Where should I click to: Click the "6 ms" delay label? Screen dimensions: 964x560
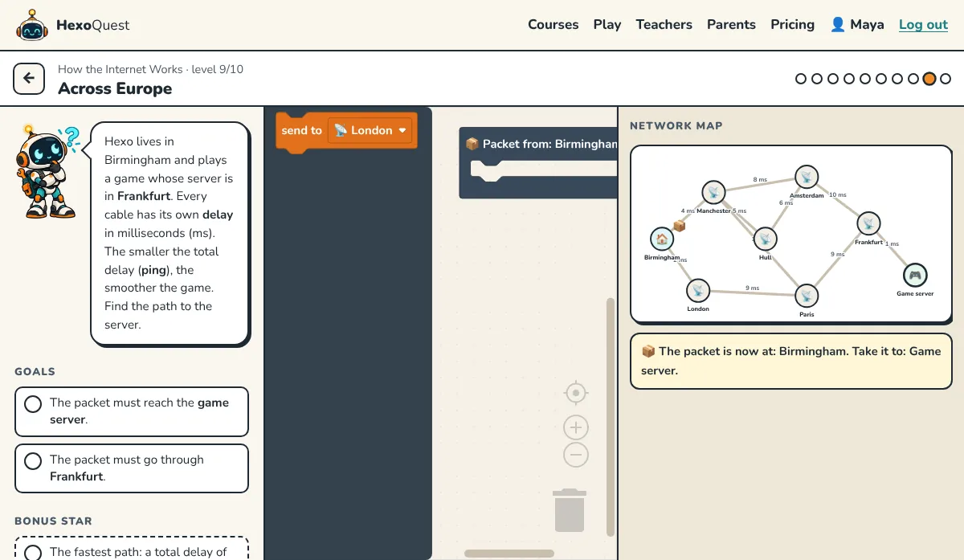coord(786,203)
